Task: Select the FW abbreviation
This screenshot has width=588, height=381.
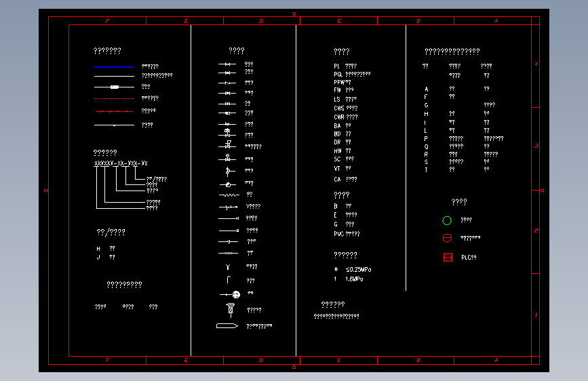Action: (x=337, y=90)
